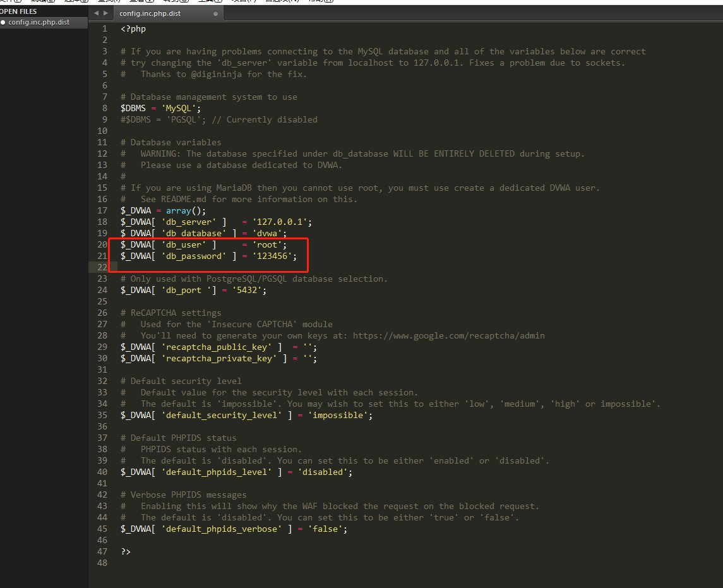
Task: Click 'WILL BE ENTIRELY DELETED' in the warning comment
Action: tap(454, 153)
